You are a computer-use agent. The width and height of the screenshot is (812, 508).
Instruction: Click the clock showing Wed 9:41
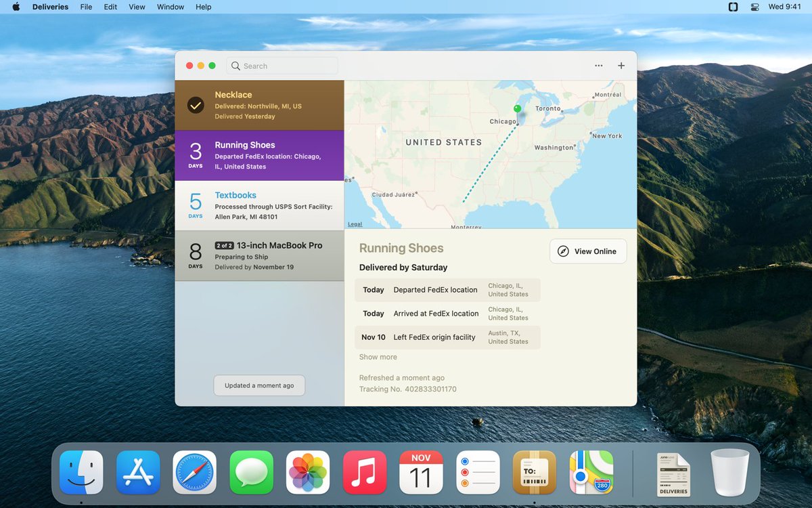[785, 7]
